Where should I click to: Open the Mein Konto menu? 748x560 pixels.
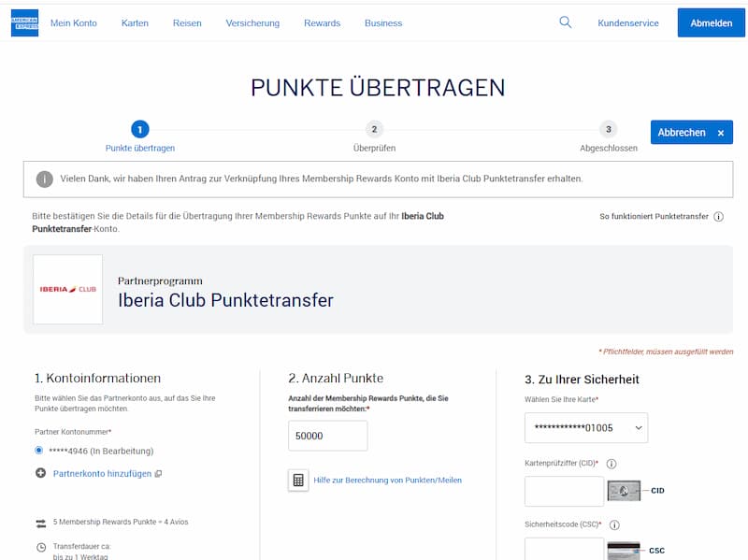[74, 22]
